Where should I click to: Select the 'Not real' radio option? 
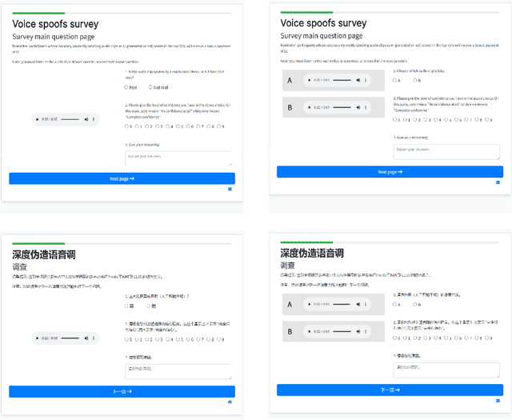[150, 87]
